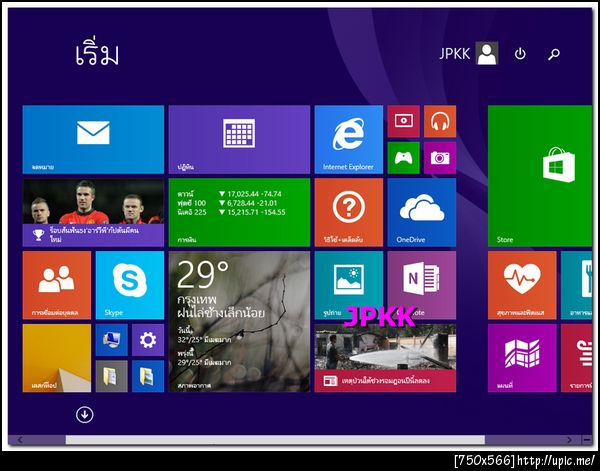Viewport: 600px width, 471px height.
Task: Open the OneNote tile
Action: click(422, 285)
